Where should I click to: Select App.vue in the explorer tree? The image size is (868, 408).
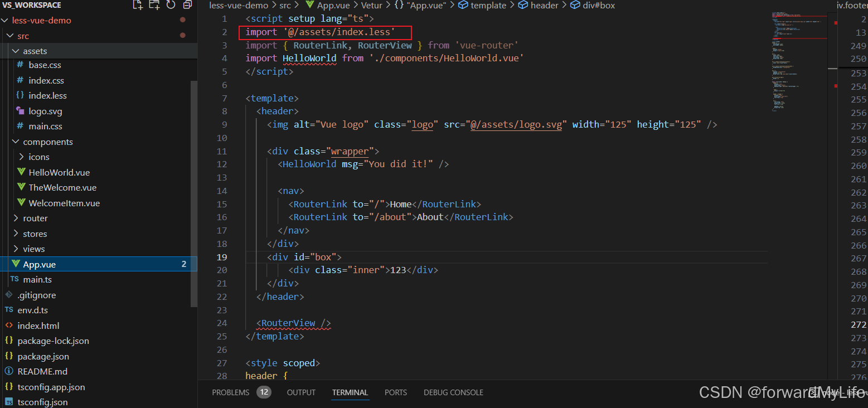(x=98, y=264)
